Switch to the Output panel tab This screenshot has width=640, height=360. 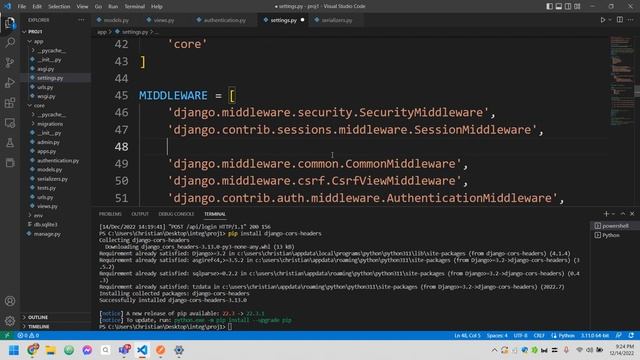click(140, 214)
